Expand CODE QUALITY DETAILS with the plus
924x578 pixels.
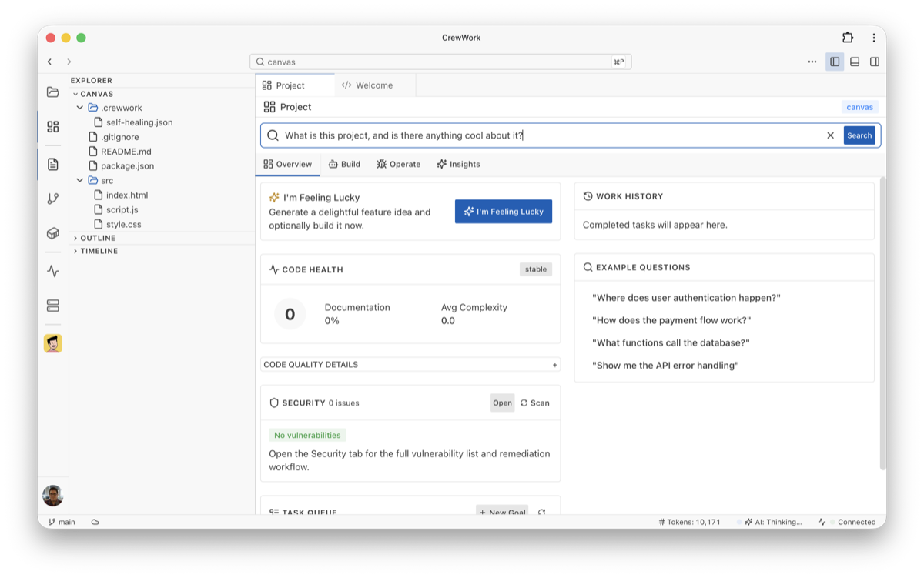pyautogui.click(x=554, y=365)
